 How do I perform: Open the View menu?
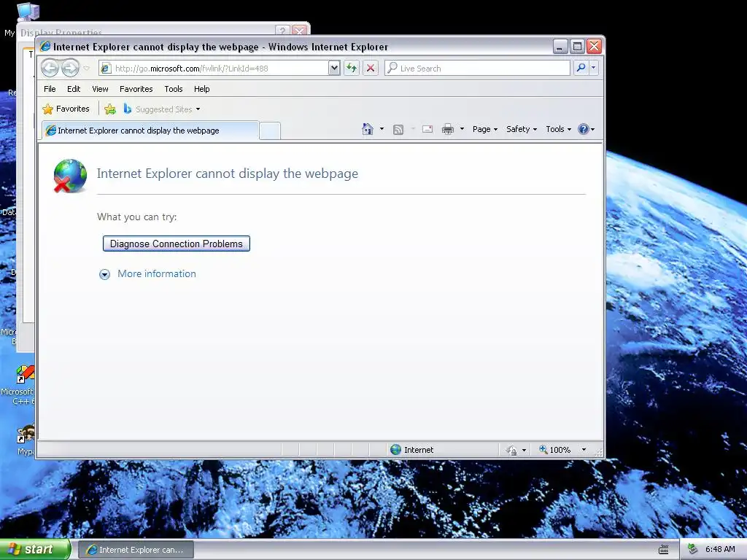point(100,89)
